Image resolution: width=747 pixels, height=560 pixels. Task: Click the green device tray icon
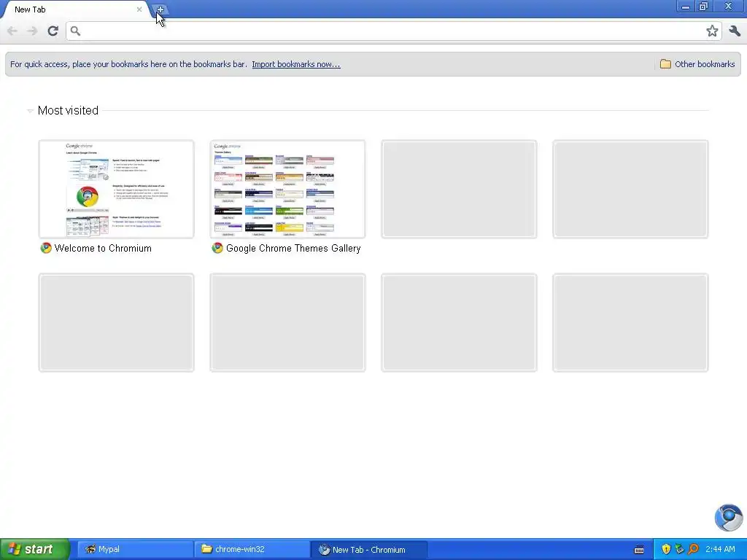[x=679, y=549]
